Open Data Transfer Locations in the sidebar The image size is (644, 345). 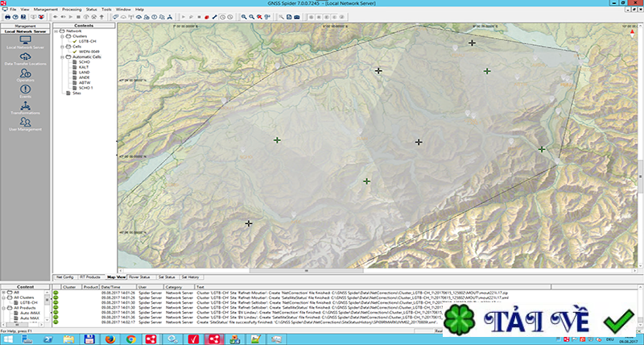[25, 56]
